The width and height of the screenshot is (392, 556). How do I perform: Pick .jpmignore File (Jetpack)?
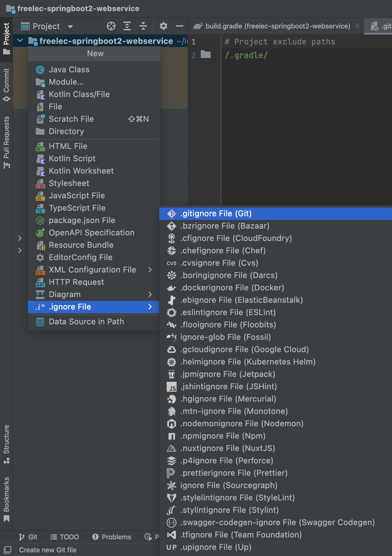pyautogui.click(x=276, y=374)
